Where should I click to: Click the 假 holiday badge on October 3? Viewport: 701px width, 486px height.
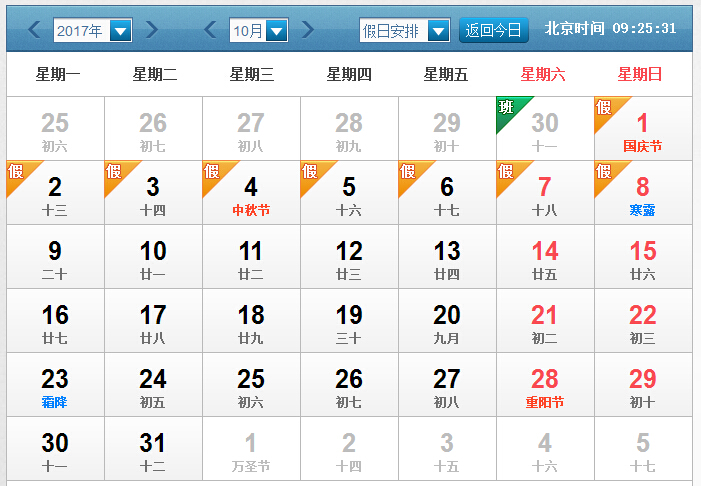(x=116, y=172)
